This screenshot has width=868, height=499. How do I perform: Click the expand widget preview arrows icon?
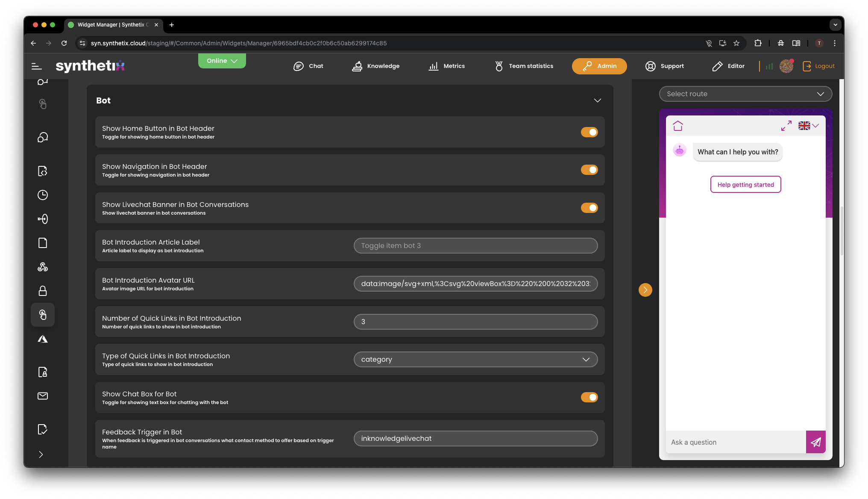click(x=786, y=126)
